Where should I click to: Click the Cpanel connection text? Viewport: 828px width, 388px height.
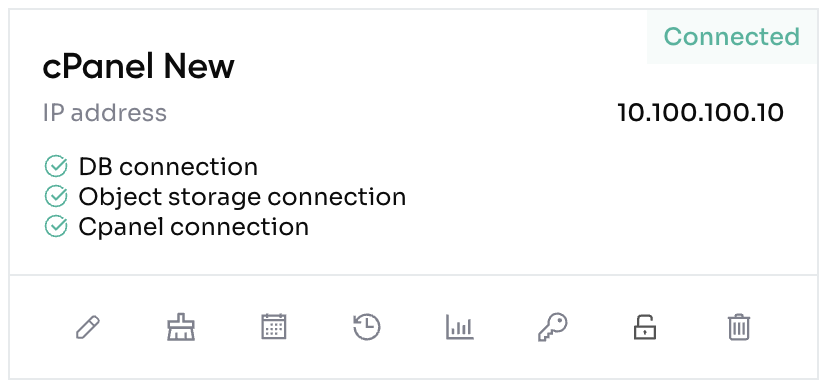pos(194,228)
